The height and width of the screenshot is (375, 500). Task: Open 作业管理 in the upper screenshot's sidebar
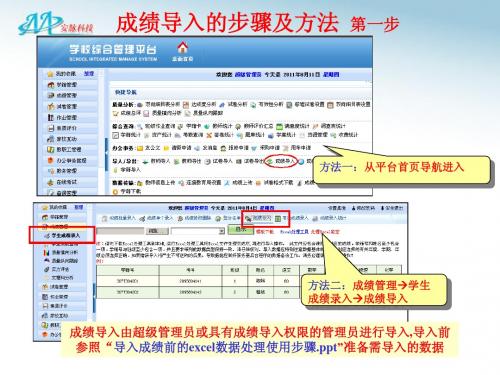66,117
